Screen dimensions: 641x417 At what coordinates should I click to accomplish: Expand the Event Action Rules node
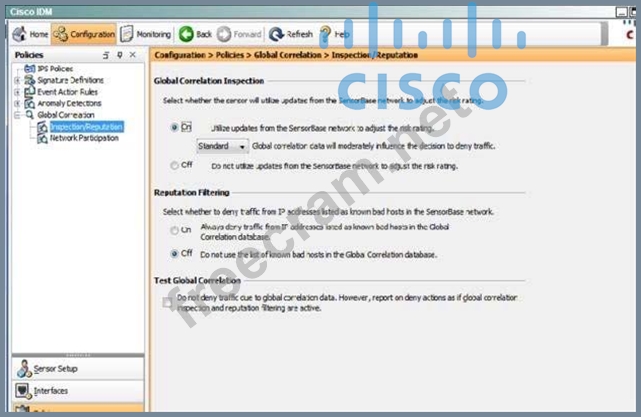point(17,91)
